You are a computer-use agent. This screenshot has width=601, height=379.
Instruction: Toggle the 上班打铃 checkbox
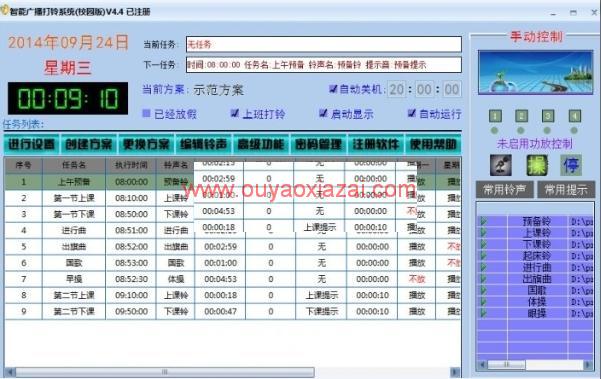click(x=235, y=113)
